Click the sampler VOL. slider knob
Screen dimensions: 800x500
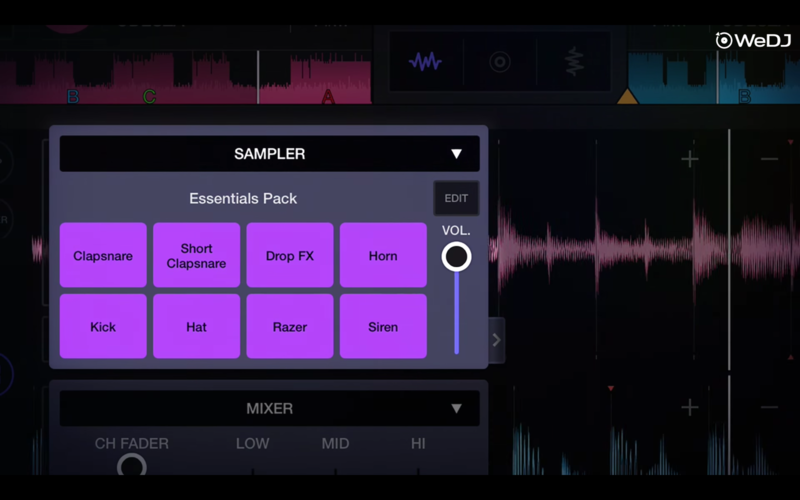(456, 257)
